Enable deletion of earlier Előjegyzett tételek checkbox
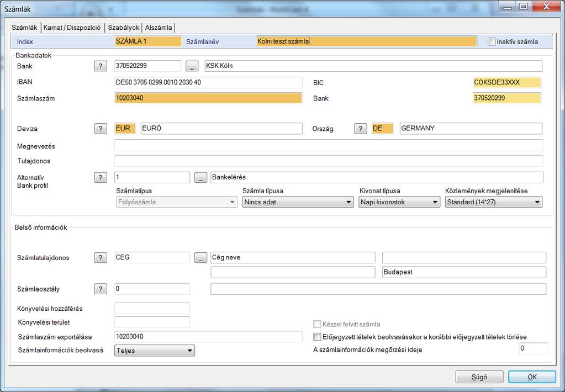565x392 pixels. (317, 337)
